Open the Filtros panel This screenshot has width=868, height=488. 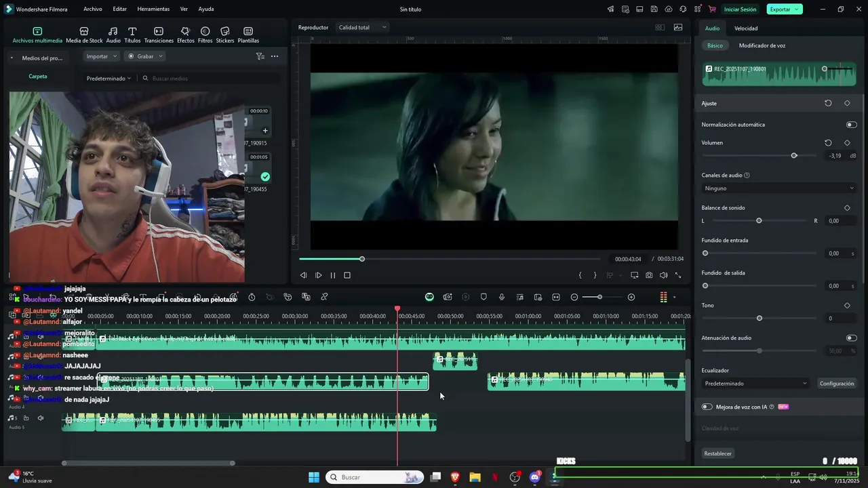205,35
